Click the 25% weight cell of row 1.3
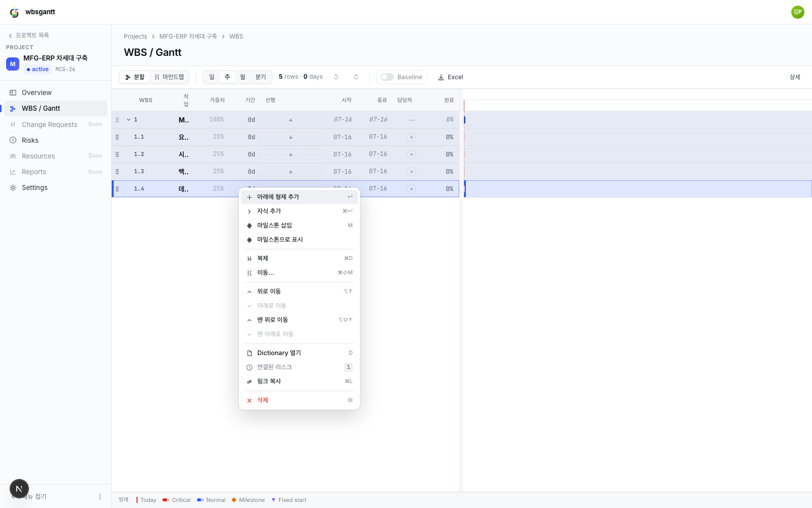Screen dimensions: 812x508 219,172
